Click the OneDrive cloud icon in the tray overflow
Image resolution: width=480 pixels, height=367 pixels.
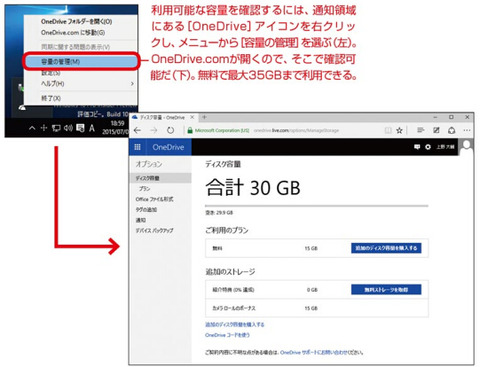[x=22, y=107]
